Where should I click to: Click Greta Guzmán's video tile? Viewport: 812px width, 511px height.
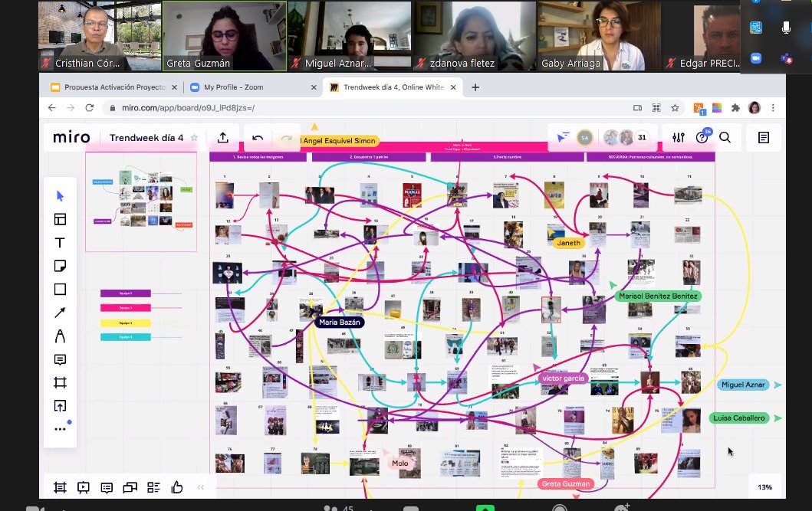[225, 36]
